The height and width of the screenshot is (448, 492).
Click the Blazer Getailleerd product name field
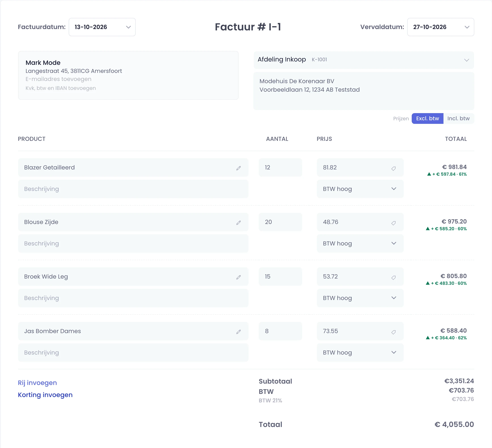pos(133,167)
